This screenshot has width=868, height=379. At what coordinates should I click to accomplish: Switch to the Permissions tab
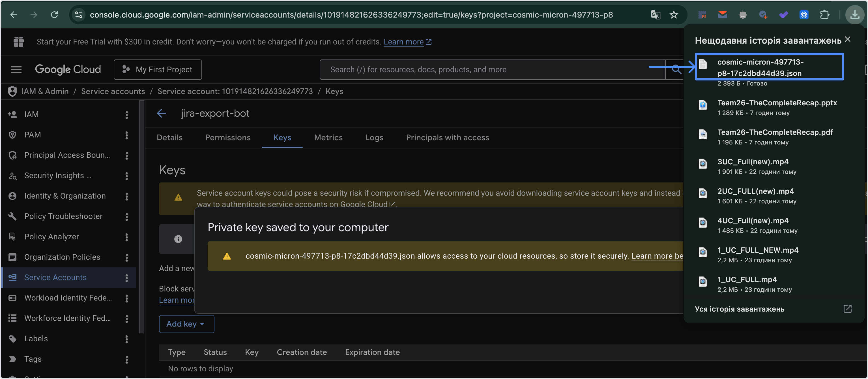228,137
